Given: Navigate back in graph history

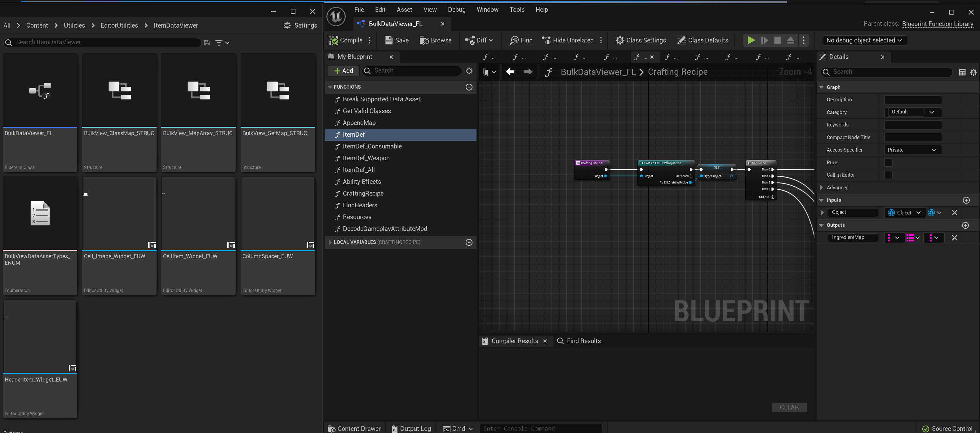Looking at the screenshot, I should (510, 72).
